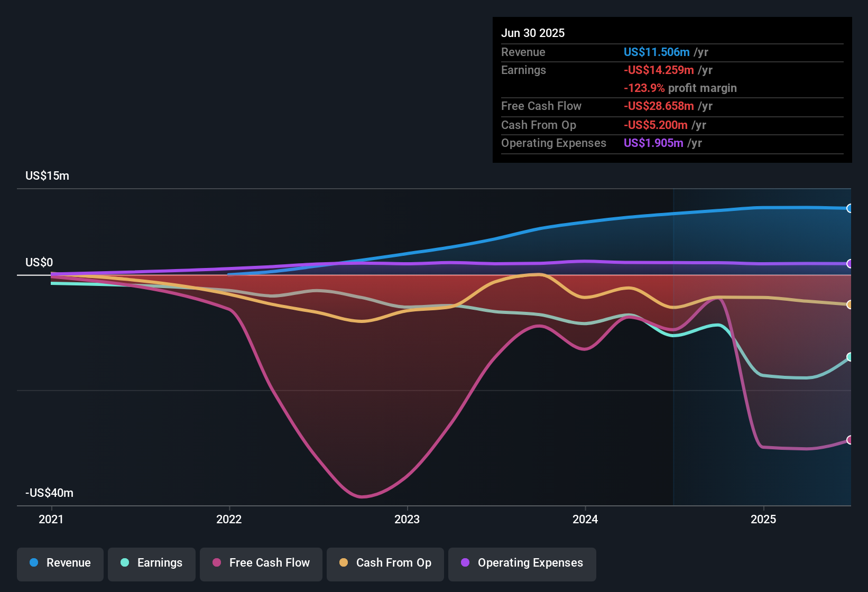This screenshot has width=868, height=592.
Task: Click the Earnings teal endpoint marker
Action: [849, 357]
